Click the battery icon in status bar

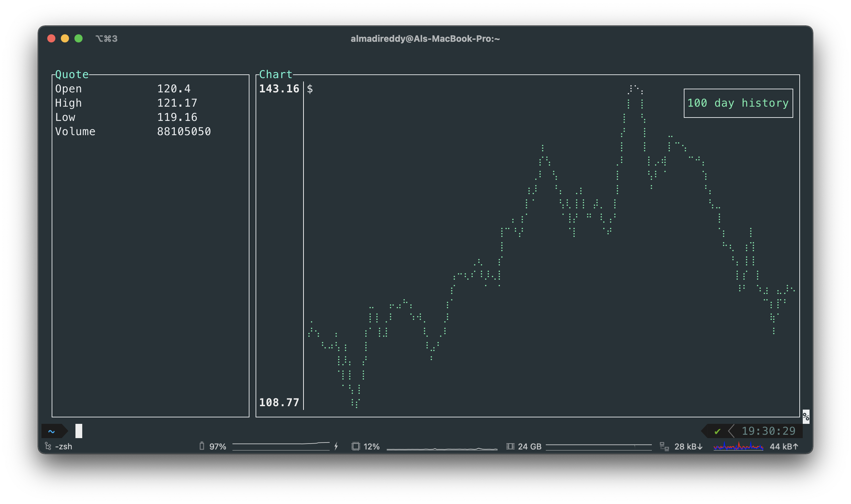click(202, 446)
